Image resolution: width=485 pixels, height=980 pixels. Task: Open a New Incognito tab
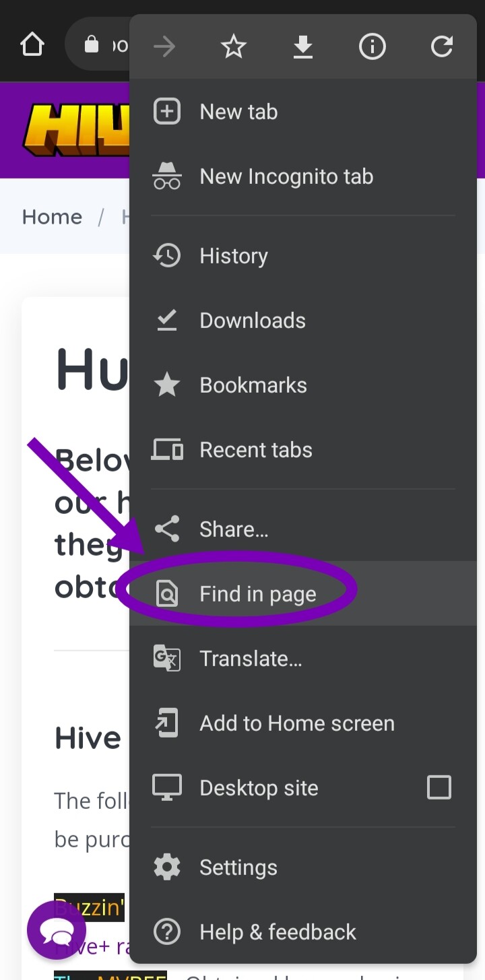tap(303, 176)
